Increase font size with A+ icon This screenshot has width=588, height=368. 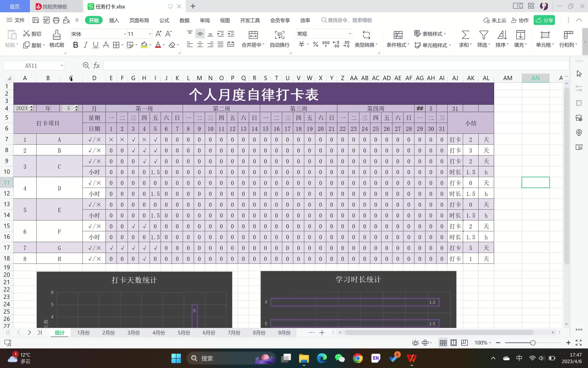(158, 34)
